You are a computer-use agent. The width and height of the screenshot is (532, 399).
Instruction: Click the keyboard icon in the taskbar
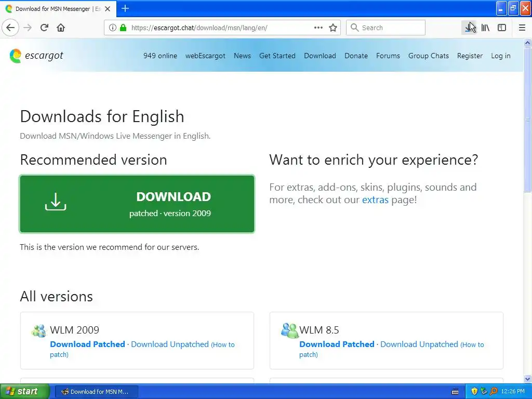455,392
